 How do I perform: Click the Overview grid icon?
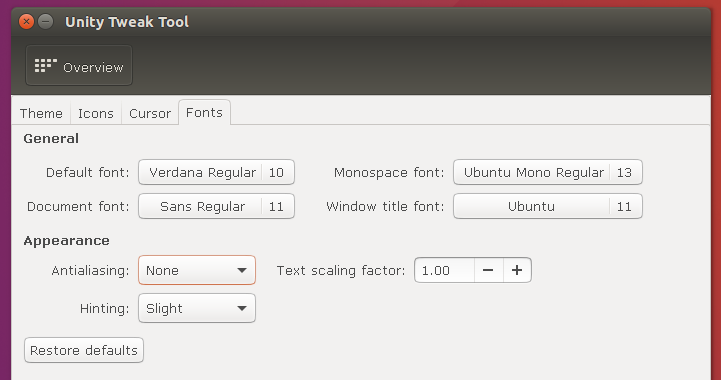click(46, 66)
